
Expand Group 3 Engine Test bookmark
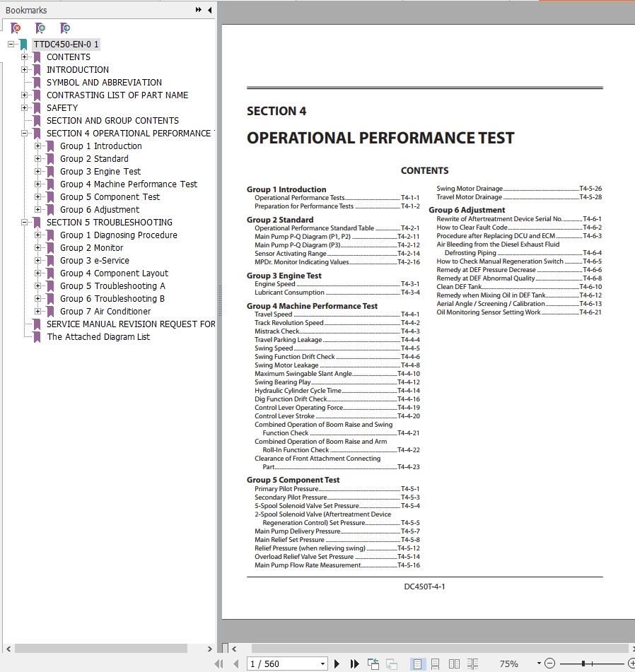click(x=37, y=172)
